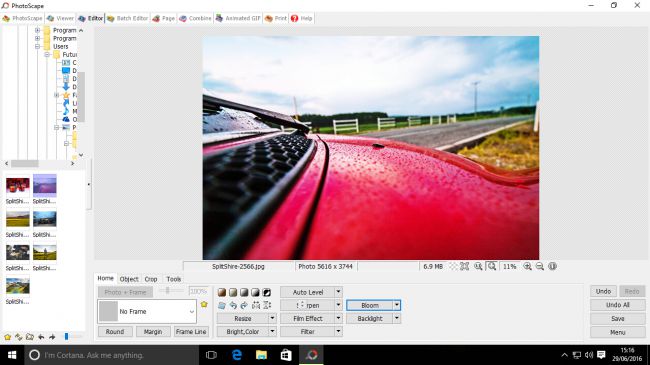This screenshot has width=650, height=365.
Task: Open the Film Effect dropdown arrow
Action: (338, 319)
